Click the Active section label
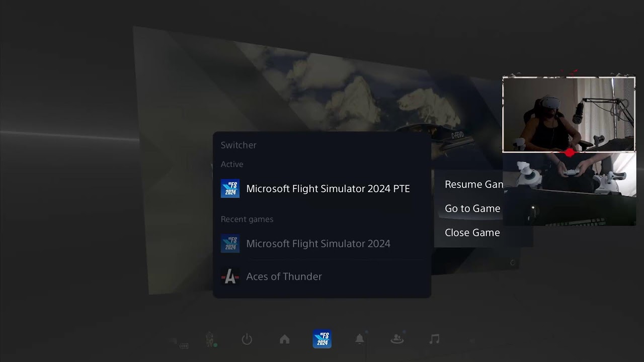This screenshot has height=362, width=644. click(x=232, y=164)
